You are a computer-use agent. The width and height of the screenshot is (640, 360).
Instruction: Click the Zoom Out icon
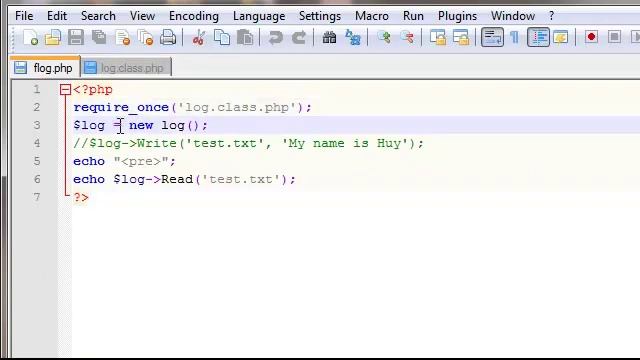[x=407, y=38]
